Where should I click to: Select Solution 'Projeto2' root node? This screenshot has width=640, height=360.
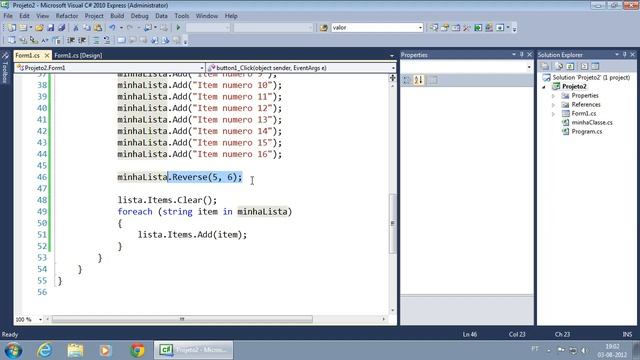591,78
